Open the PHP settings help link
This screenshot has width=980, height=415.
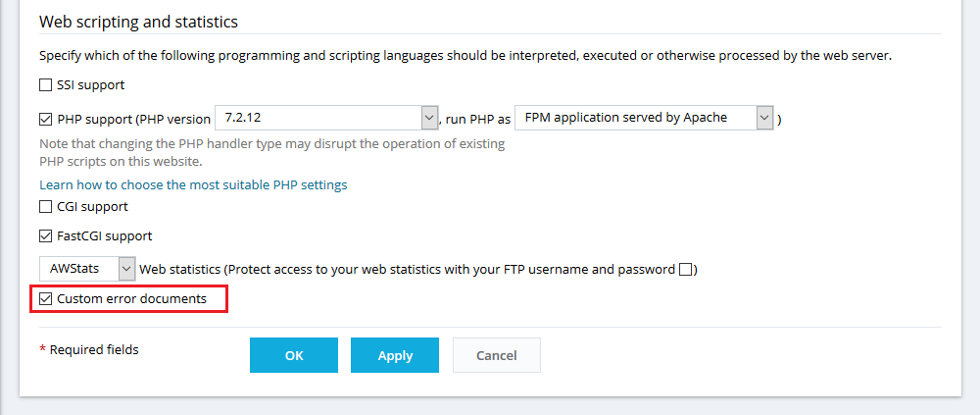[193, 184]
